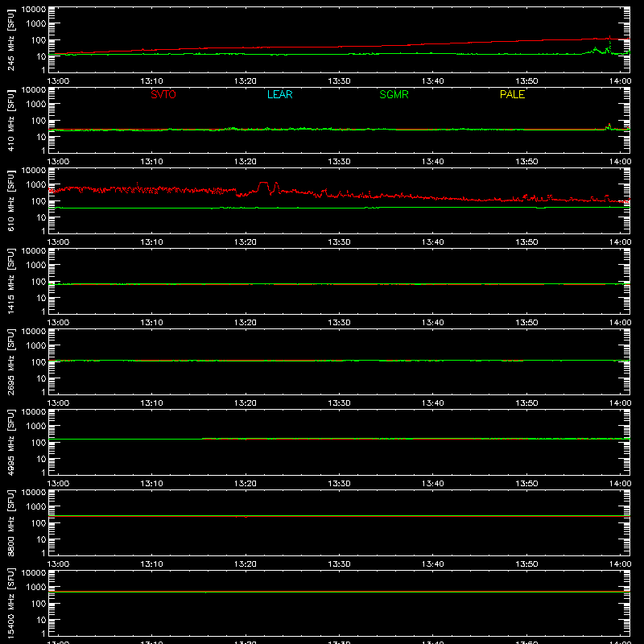Click 13:10 time label under 2695 MHz panel

(151, 403)
